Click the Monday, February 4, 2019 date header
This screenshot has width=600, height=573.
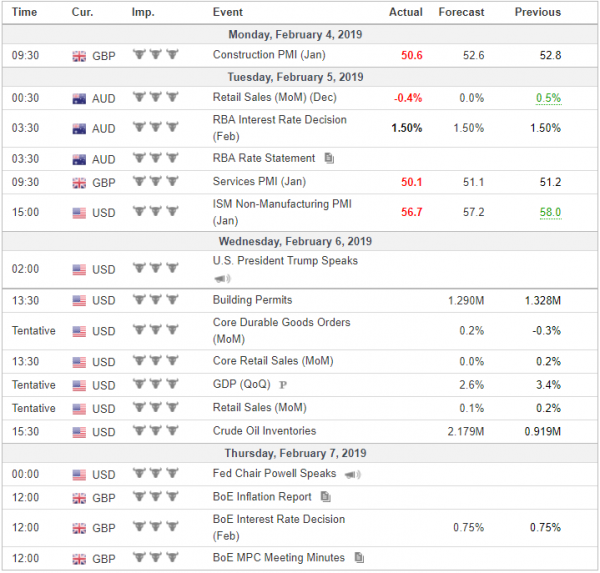[295, 34]
